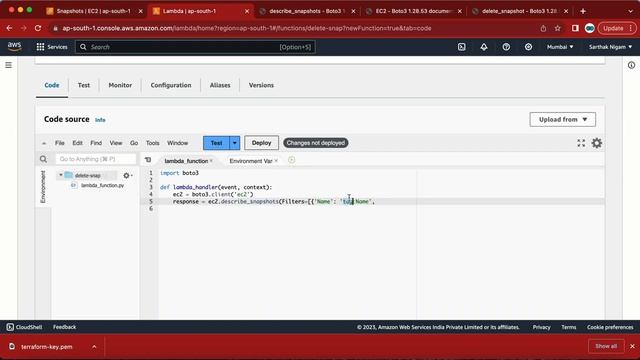Open AWS console settings gear in top bar
Image resolution: width=640 pixels, height=360 pixels.
[x=528, y=47]
